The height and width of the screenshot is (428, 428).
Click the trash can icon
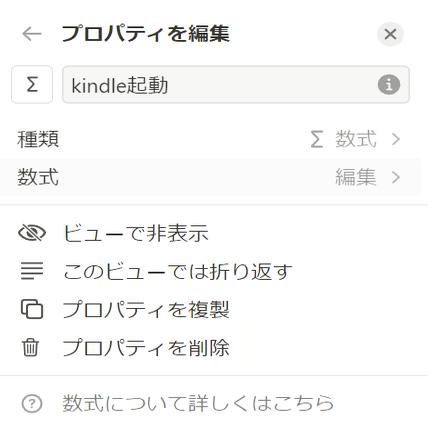[31, 347]
